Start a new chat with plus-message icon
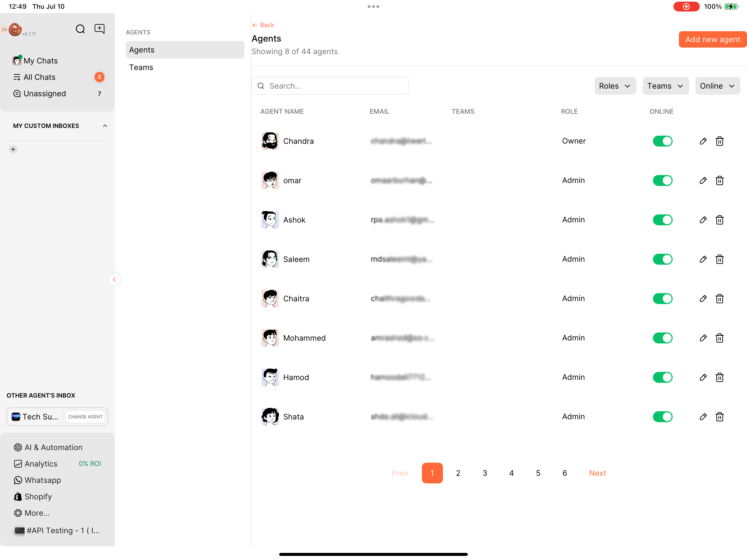 pyautogui.click(x=99, y=29)
